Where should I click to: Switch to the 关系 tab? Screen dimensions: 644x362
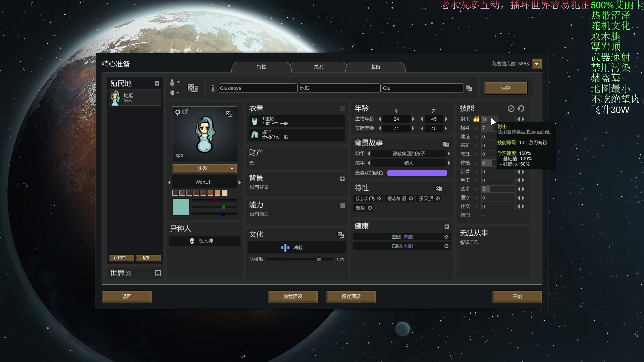(x=318, y=67)
